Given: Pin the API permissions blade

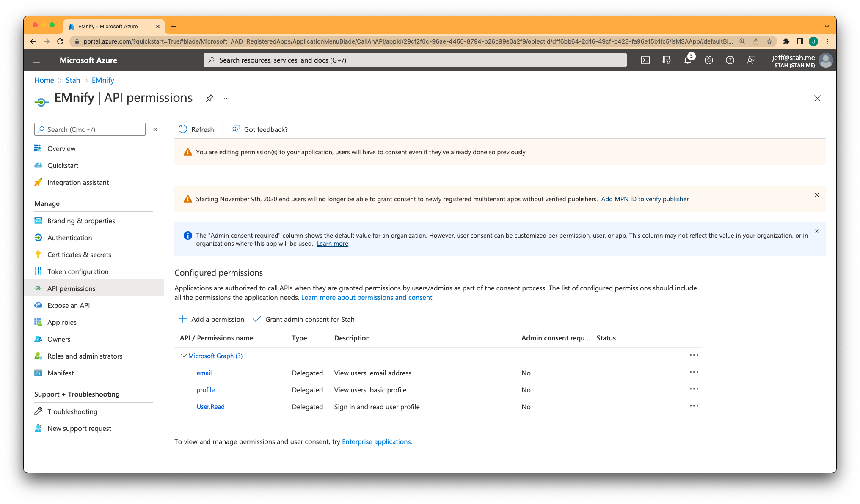Looking at the screenshot, I should (209, 98).
